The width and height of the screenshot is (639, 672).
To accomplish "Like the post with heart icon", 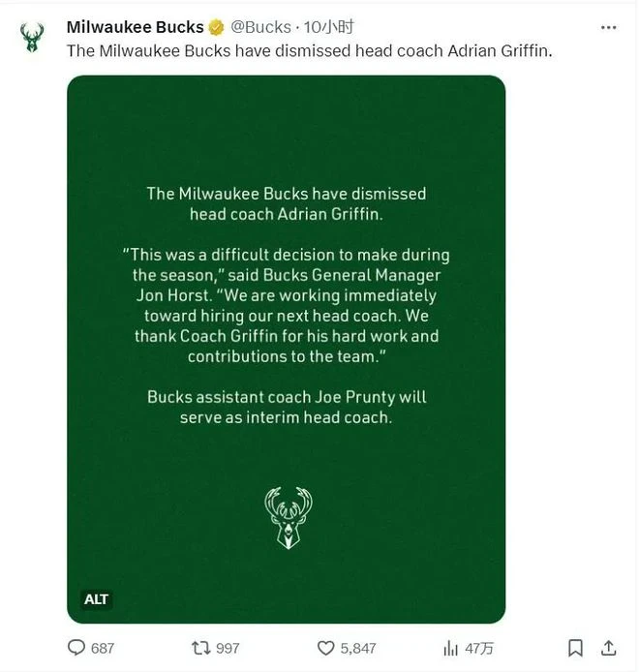I will click(325, 648).
